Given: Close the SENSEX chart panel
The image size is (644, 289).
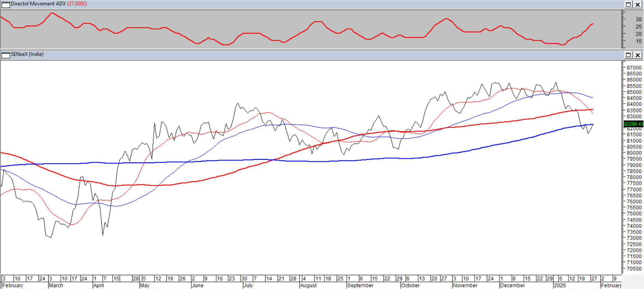Looking at the screenshot, I should 638,55.
